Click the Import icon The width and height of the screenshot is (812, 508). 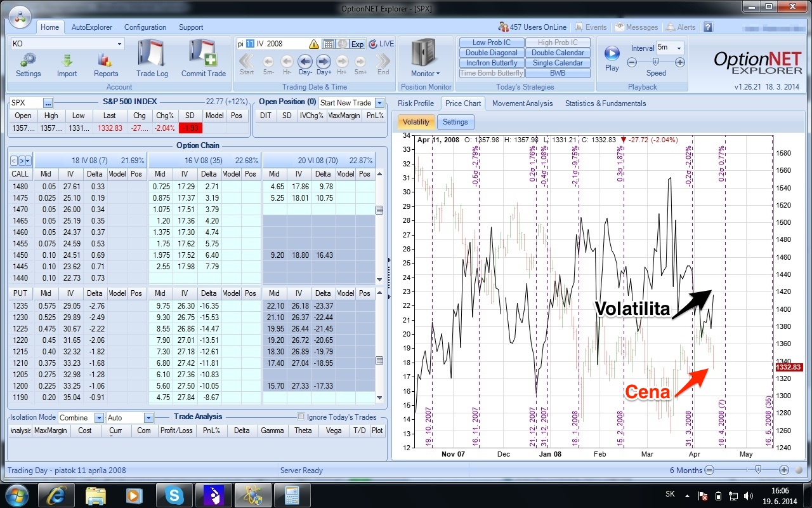(x=67, y=61)
